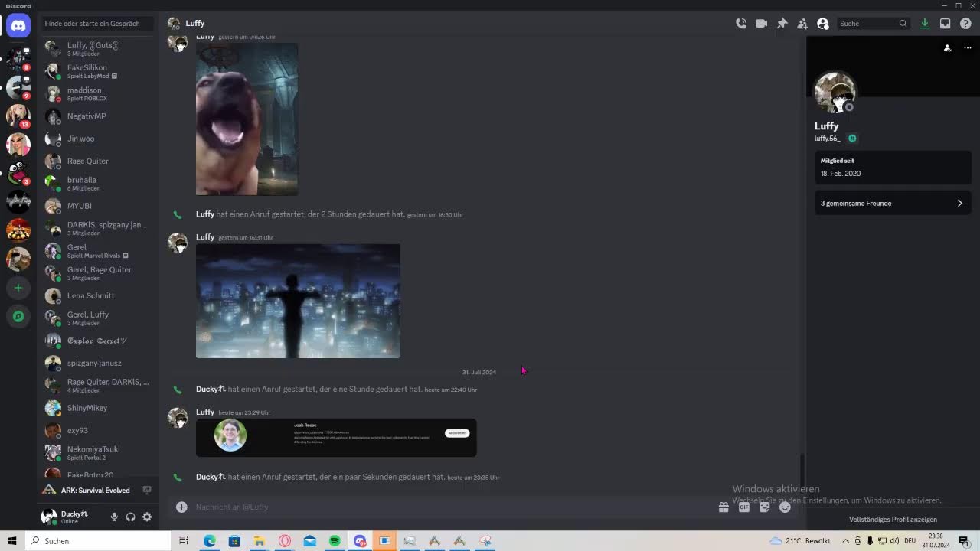980x551 pixels.
Task: Expand 3 gemeinsame Freunde
Action: pyautogui.click(x=892, y=204)
